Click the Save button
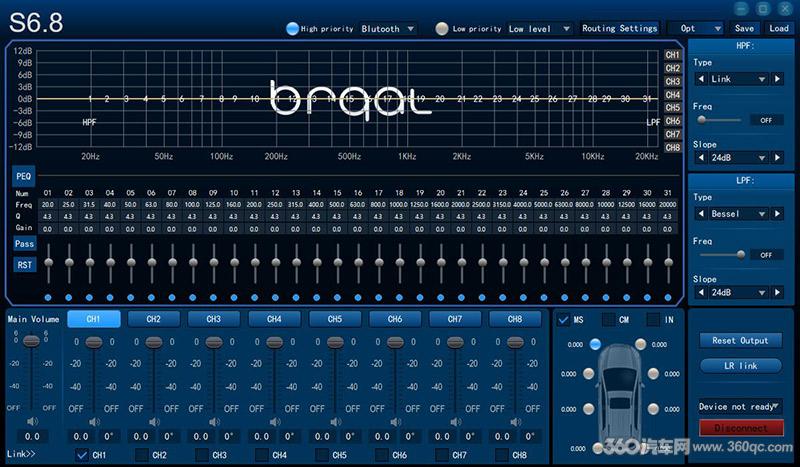 pyautogui.click(x=744, y=29)
